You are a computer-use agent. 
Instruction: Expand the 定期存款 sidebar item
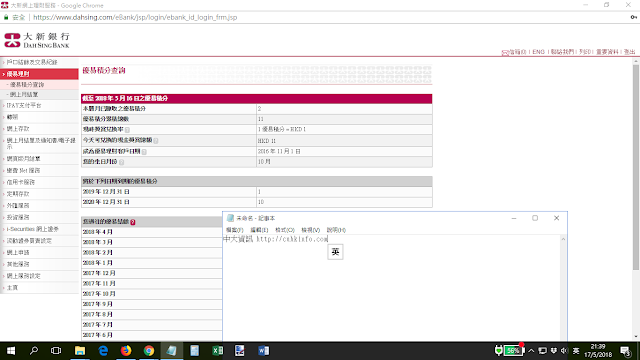pyautogui.click(x=39, y=194)
